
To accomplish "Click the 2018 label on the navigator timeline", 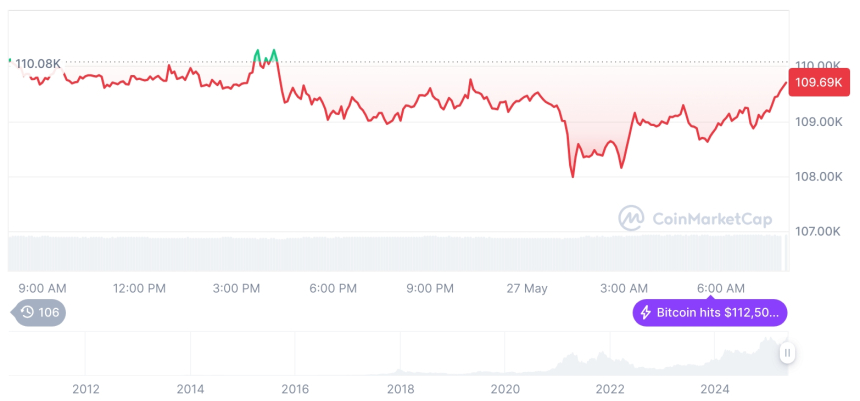I will [x=400, y=389].
